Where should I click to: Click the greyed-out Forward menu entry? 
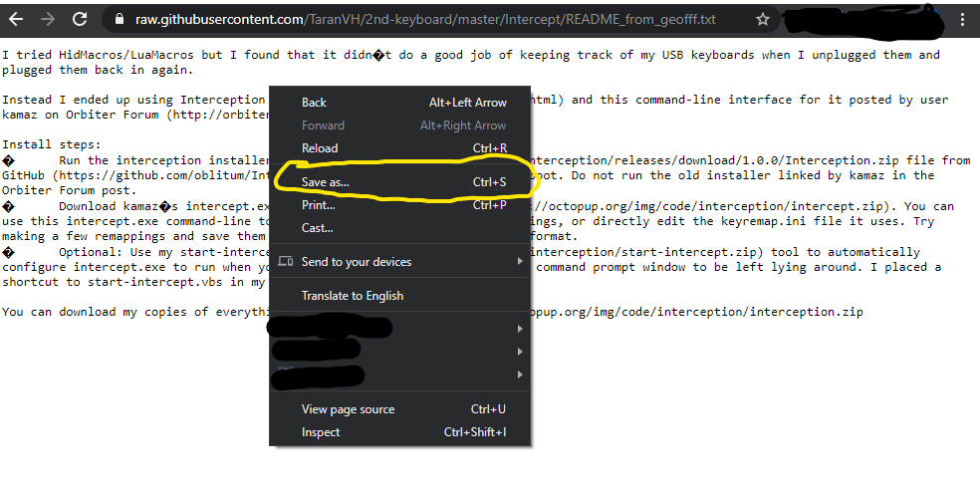point(400,125)
